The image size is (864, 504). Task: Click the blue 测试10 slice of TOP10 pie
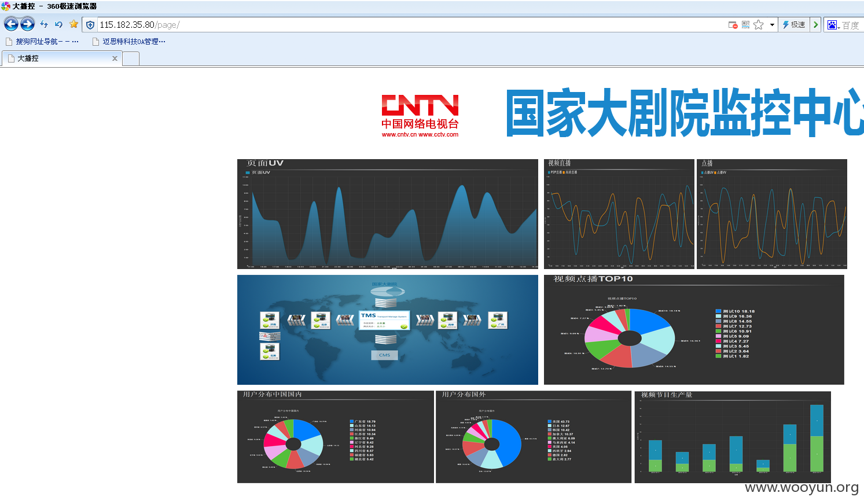(648, 320)
